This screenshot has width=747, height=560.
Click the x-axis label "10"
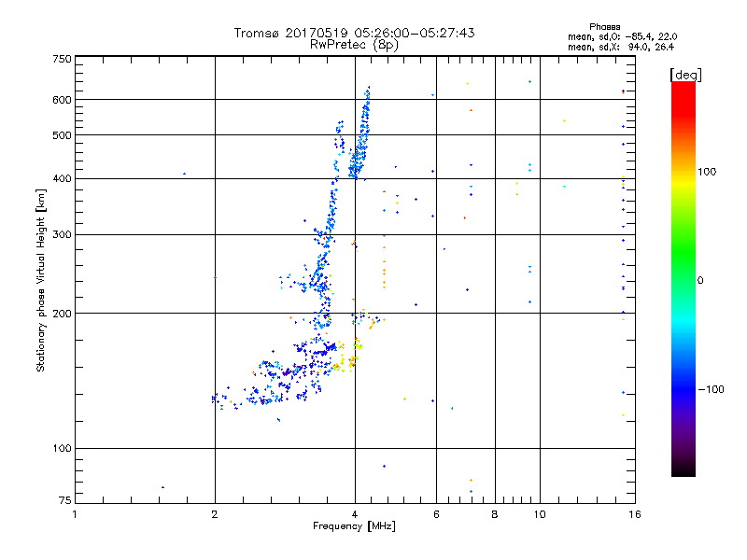click(x=540, y=514)
